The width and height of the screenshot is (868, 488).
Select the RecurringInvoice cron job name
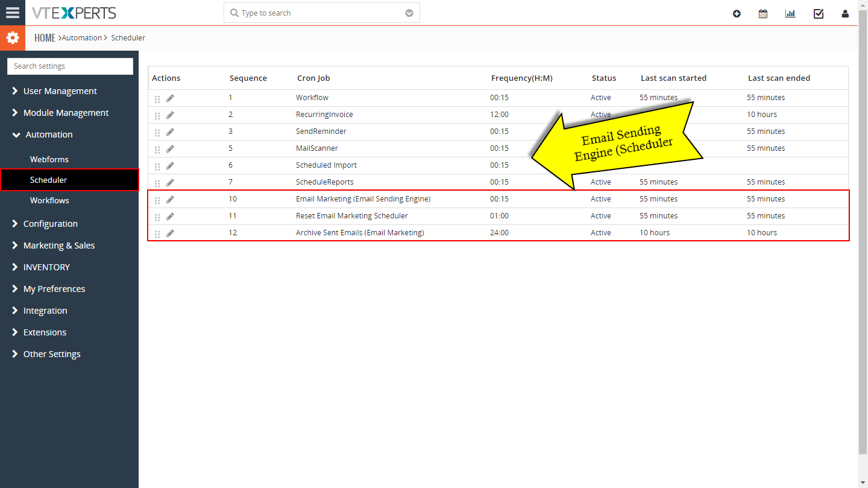point(324,115)
